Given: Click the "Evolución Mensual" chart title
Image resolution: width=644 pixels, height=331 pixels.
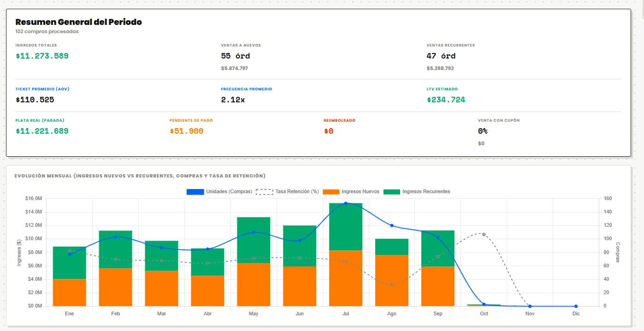Looking at the screenshot, I should (140, 176).
